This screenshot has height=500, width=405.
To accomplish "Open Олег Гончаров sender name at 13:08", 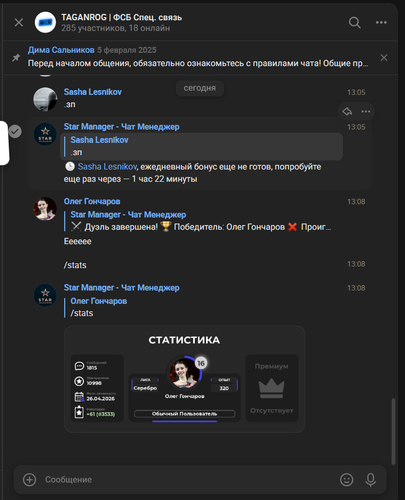I will [x=92, y=201].
